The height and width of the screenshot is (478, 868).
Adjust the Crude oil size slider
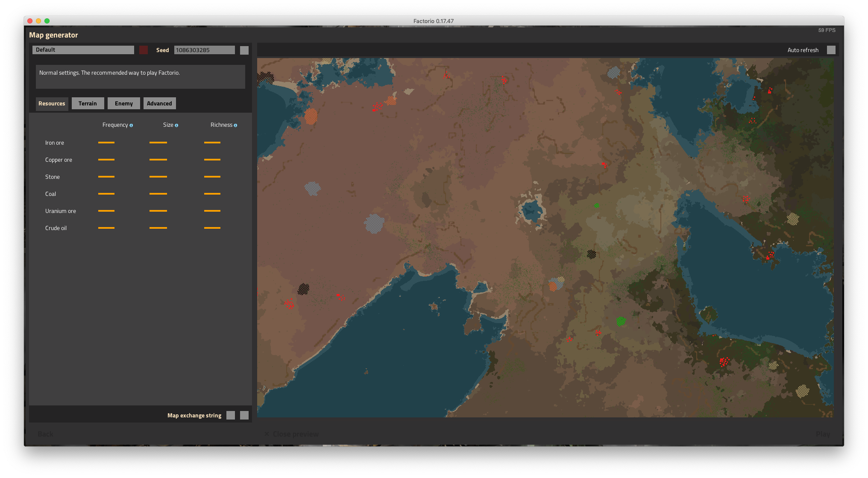point(158,228)
